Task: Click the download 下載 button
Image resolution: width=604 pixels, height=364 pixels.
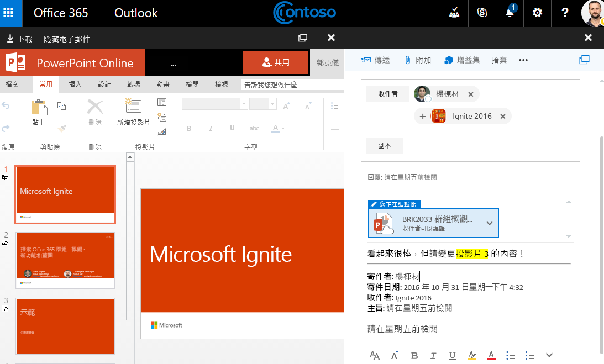Action: pos(20,39)
